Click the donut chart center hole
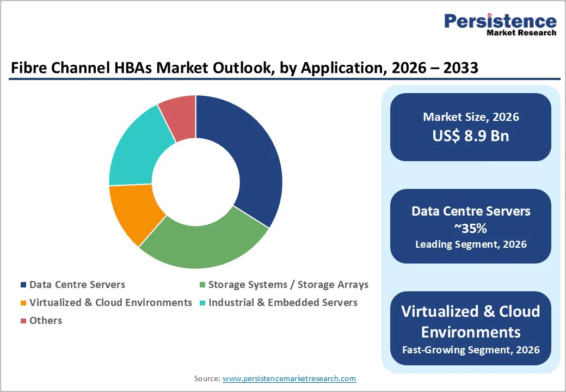Screen dimensions: 566x392 pyautogui.click(x=196, y=182)
